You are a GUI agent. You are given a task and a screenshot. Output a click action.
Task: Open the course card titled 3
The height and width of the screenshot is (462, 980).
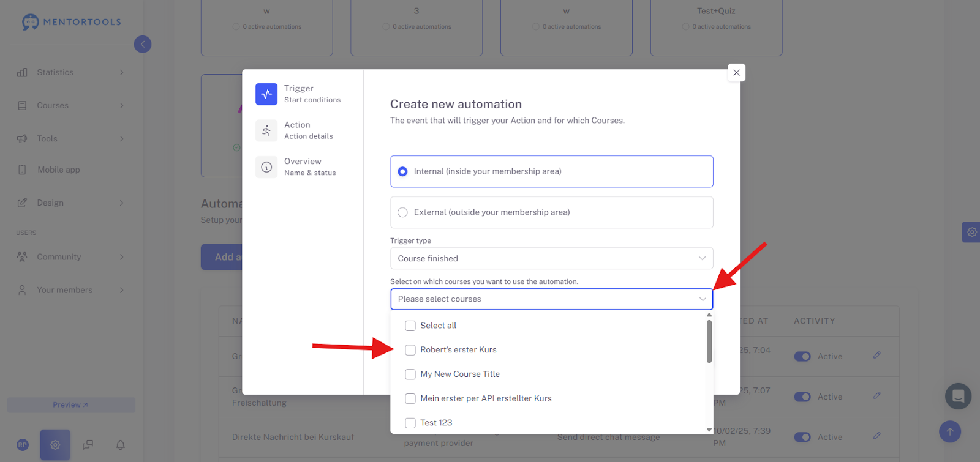pos(417,28)
